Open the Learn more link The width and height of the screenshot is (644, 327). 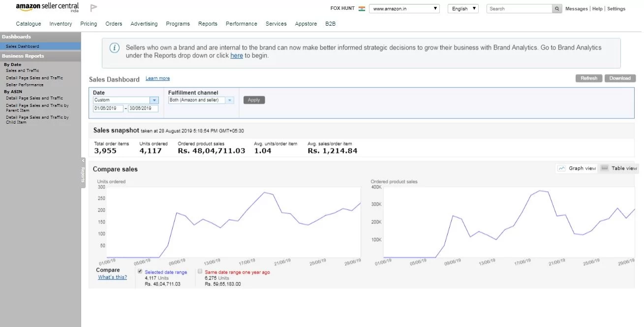point(157,78)
